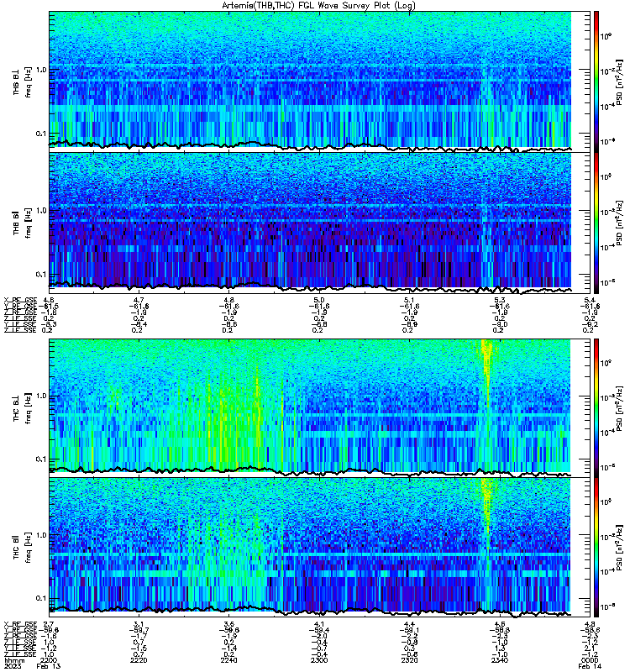Click the 2300 time tick label

pos(319,660)
